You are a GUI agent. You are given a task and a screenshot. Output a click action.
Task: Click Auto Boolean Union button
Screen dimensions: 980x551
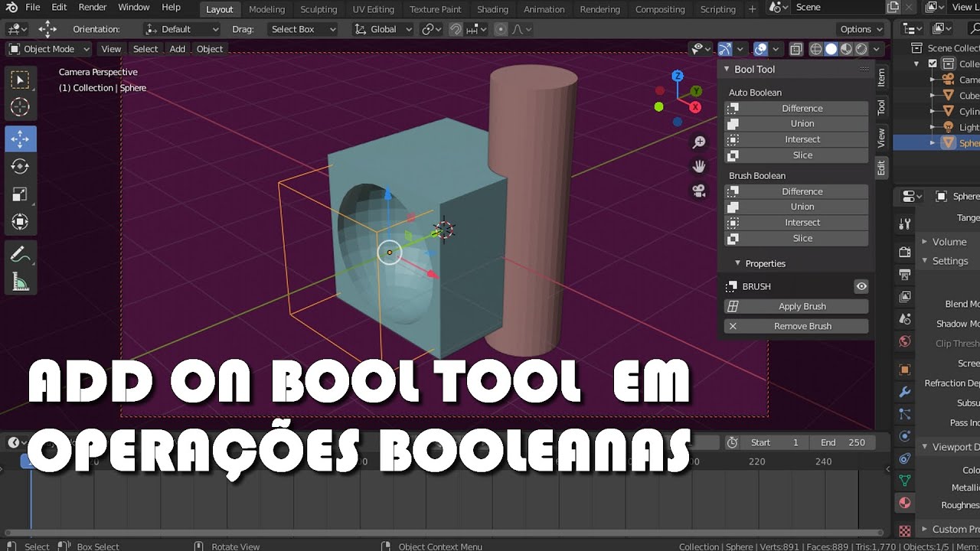coord(796,123)
